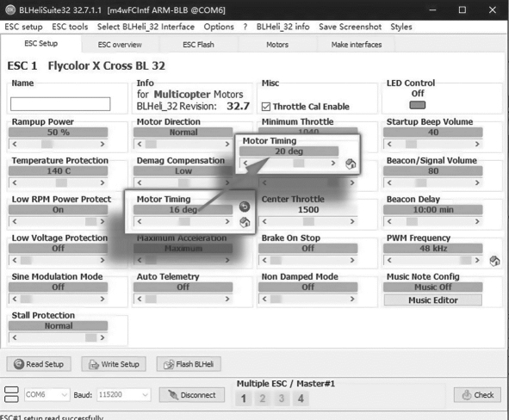Viewport: 509px width, 420px height.
Task: Click left arrow of Center Throttle slider
Action: pos(264,221)
